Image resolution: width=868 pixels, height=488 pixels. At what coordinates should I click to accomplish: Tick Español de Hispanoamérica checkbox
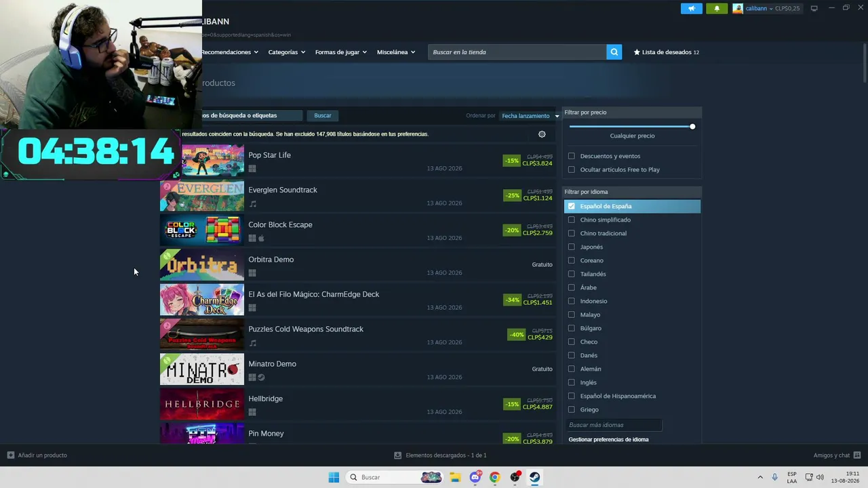tap(572, 396)
